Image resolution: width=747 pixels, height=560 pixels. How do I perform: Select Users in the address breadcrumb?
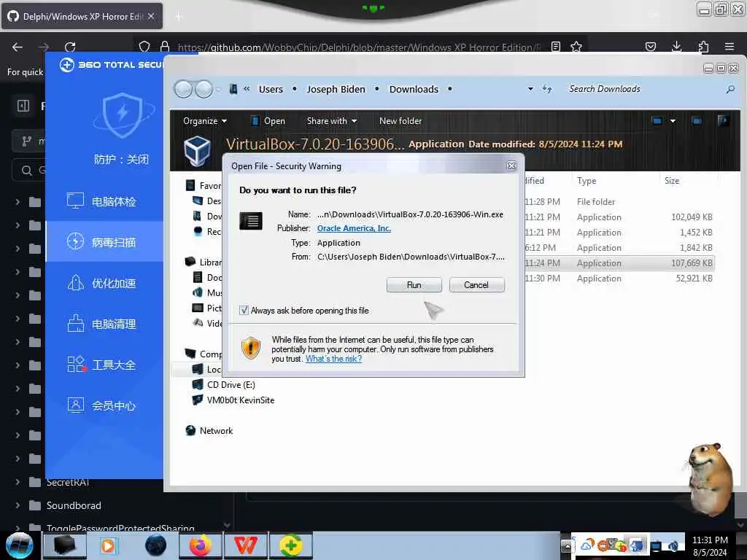pos(271,89)
